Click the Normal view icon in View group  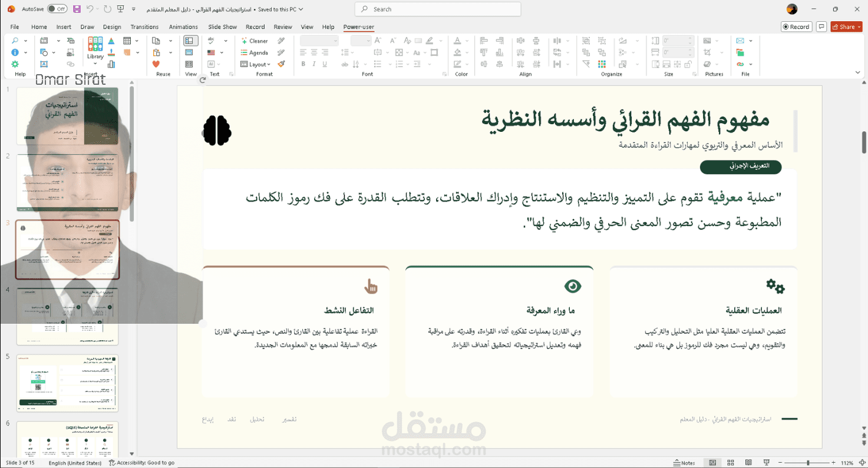point(189,41)
